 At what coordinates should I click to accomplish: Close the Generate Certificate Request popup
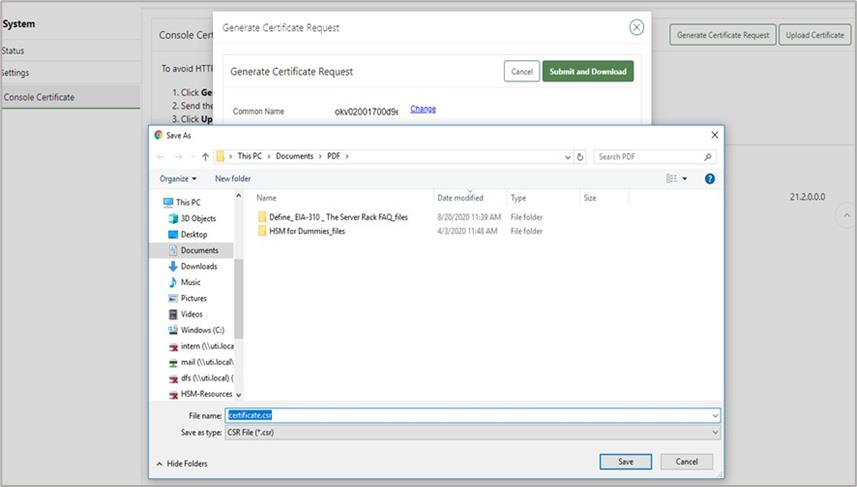[x=636, y=27]
